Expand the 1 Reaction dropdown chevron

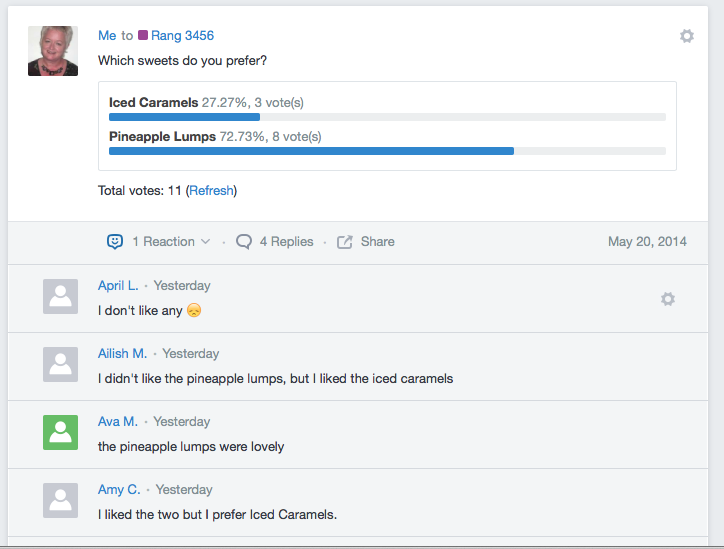206,241
